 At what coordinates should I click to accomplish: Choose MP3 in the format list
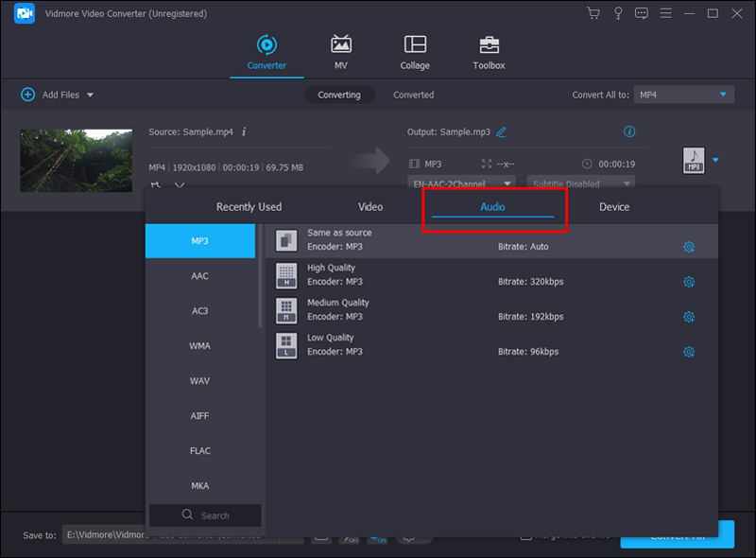pyautogui.click(x=200, y=241)
